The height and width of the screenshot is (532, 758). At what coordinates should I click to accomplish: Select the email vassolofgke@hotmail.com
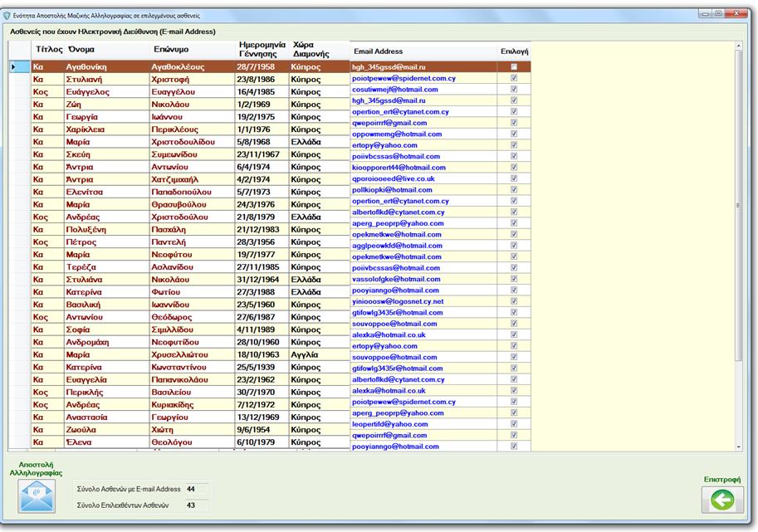point(396,280)
